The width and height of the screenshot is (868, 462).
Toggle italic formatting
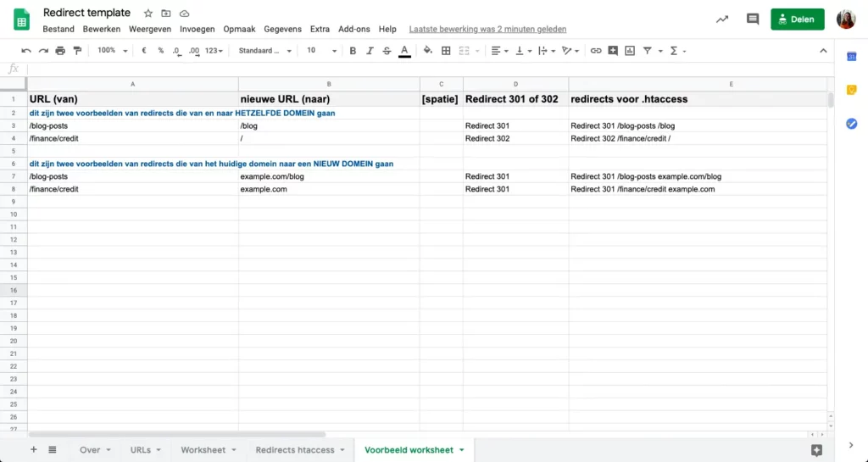click(x=370, y=51)
